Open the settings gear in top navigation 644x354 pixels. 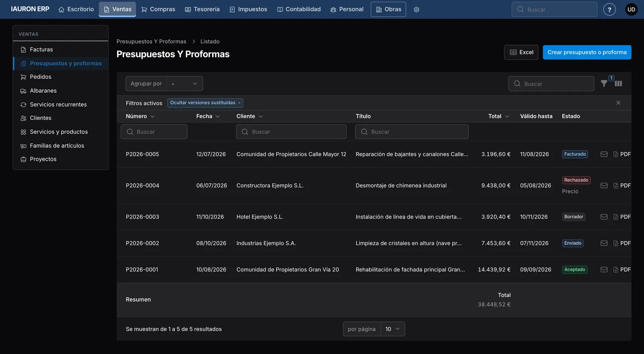coord(417,10)
